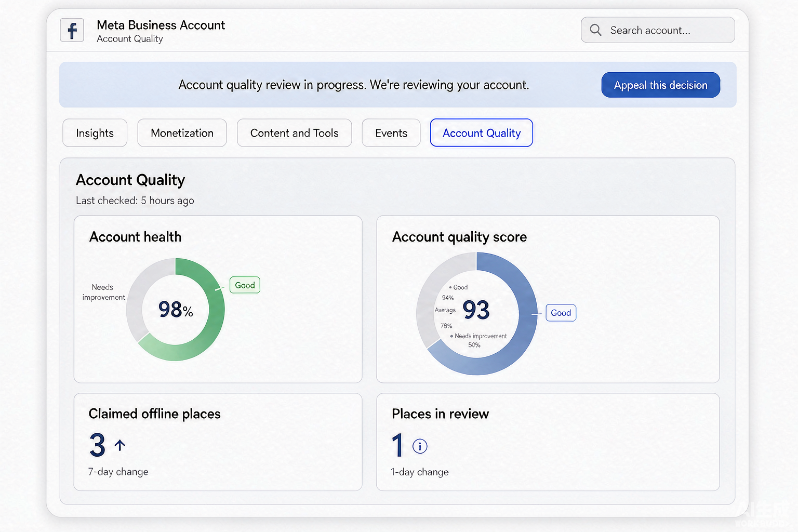798x532 pixels.
Task: Click the review in progress banner message
Action: tap(354, 85)
